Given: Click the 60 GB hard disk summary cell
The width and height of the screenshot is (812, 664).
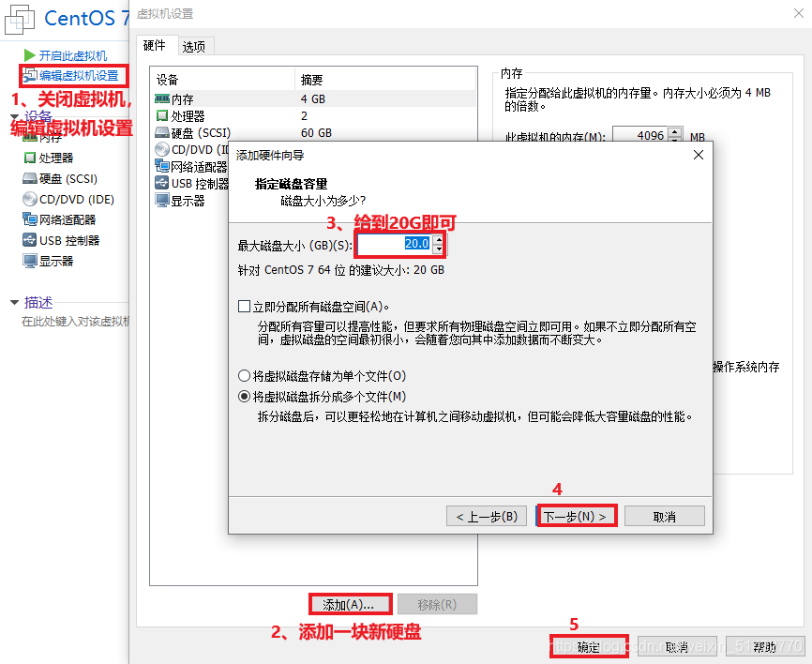Looking at the screenshot, I should pos(316,132).
